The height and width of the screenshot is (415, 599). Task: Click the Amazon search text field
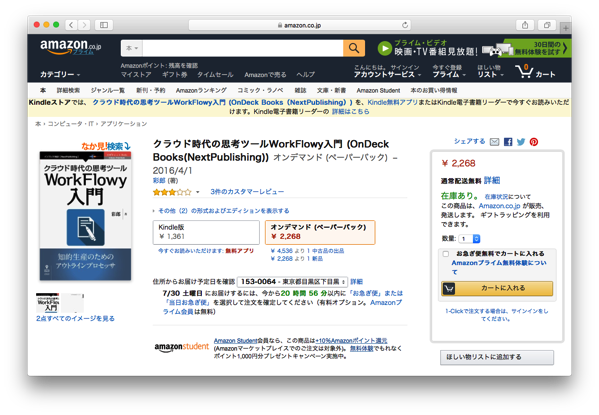243,48
